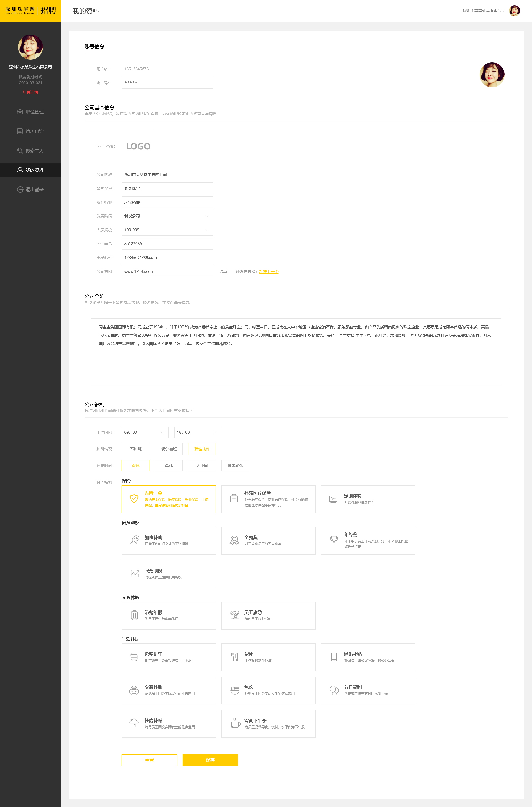Viewport: 532px width, 807px height.
Task: Click the magnifier icon beside 搜索牛人
Action: (20, 151)
